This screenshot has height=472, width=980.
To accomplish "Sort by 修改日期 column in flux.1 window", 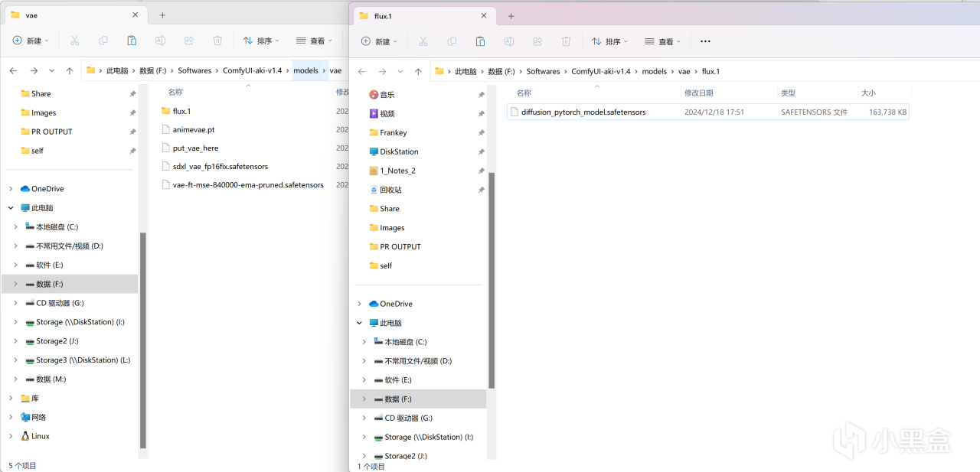I will click(698, 93).
